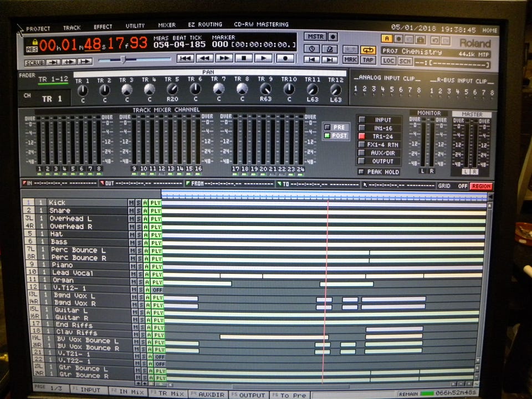Open the CD-RW MASTERING menu
532x399 pixels.
[261, 24]
